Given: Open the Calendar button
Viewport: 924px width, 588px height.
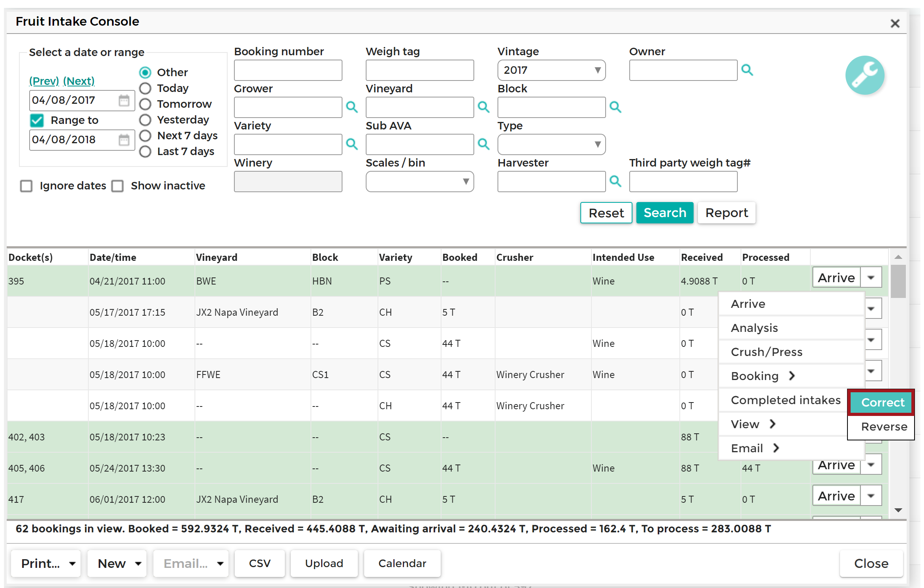Looking at the screenshot, I should pos(402,564).
